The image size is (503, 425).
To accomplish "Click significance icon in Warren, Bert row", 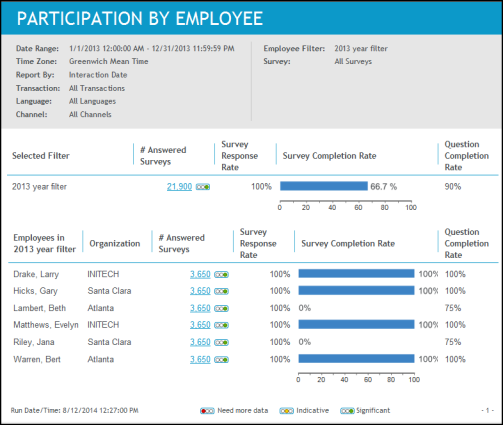I will [221, 360].
